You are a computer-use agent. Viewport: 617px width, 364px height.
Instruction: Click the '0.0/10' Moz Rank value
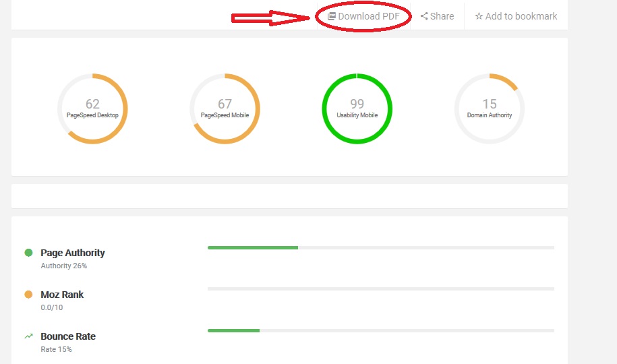click(51, 307)
